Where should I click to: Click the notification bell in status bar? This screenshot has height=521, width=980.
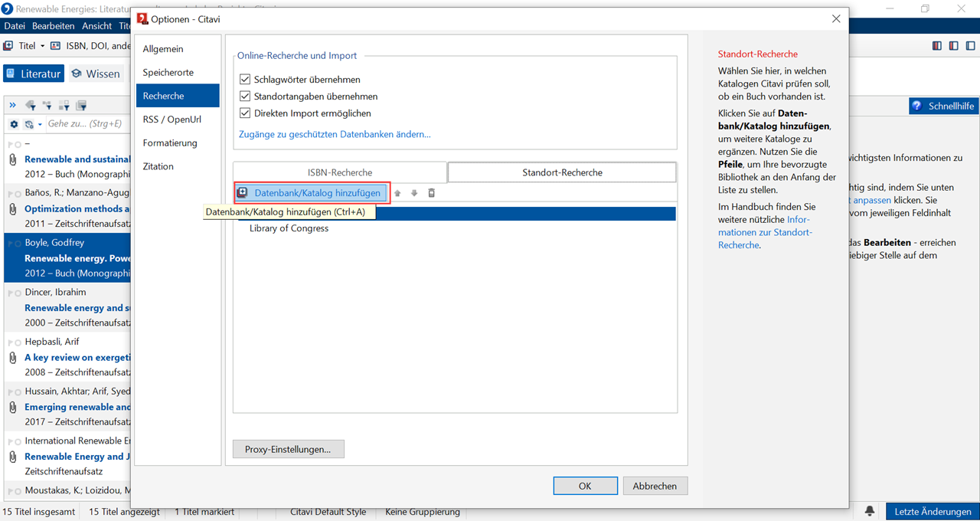click(x=870, y=511)
